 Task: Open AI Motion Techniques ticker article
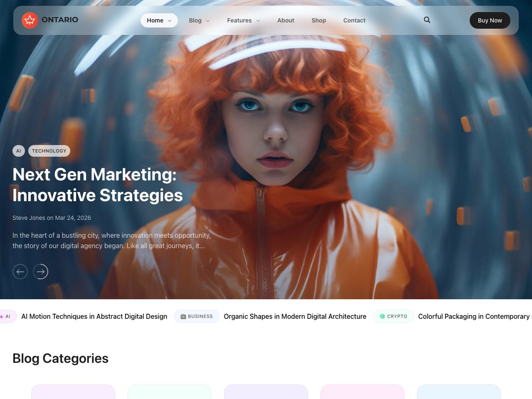tap(94, 316)
